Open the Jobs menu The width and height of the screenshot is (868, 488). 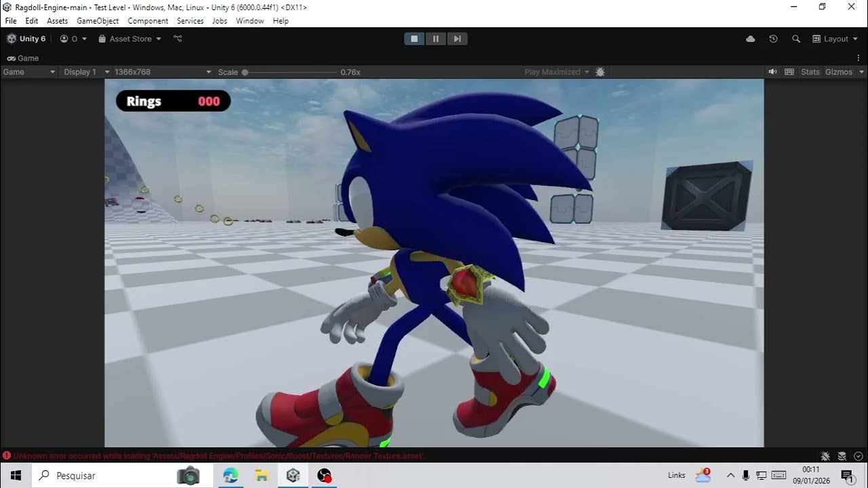click(x=220, y=21)
